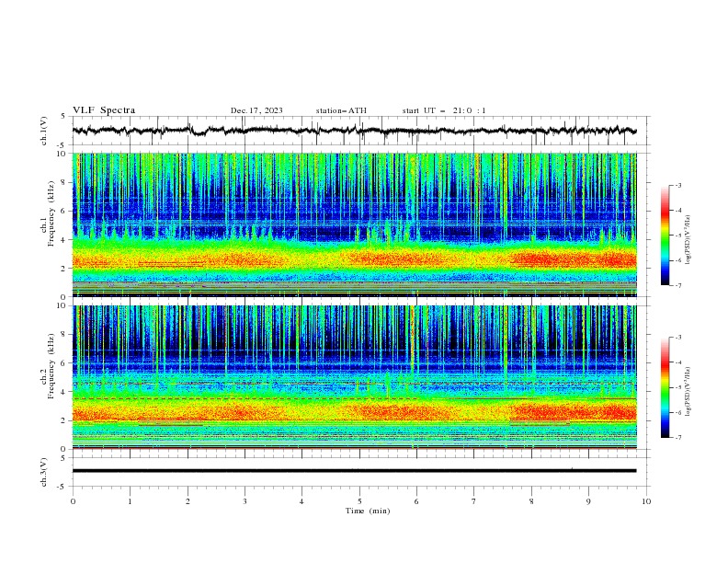Click the time axis tick labeled 2
This screenshot has width=728, height=563.
(188, 501)
